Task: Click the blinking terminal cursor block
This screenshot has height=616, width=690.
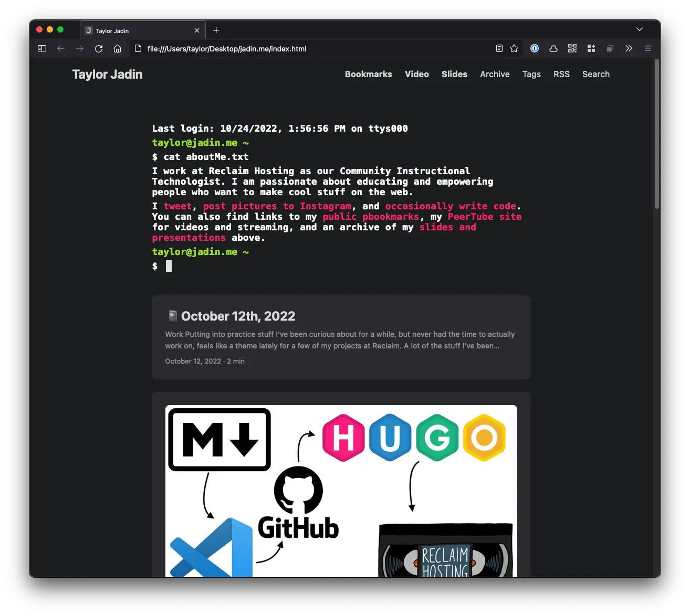Action: pos(169,266)
